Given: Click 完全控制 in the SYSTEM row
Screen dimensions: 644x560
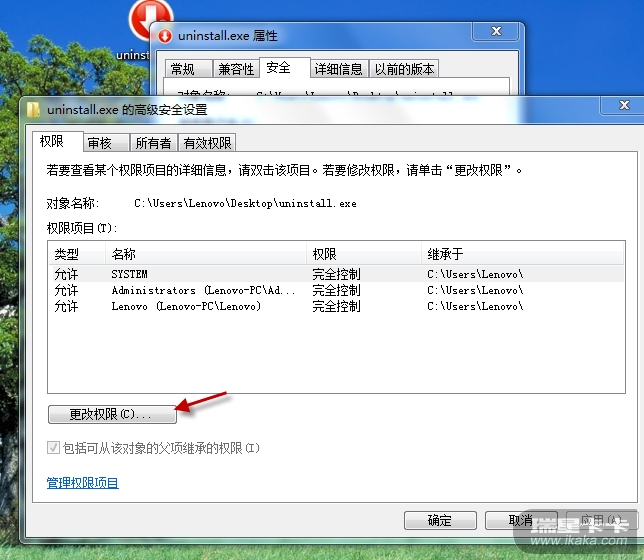Looking at the screenshot, I should point(336,274).
